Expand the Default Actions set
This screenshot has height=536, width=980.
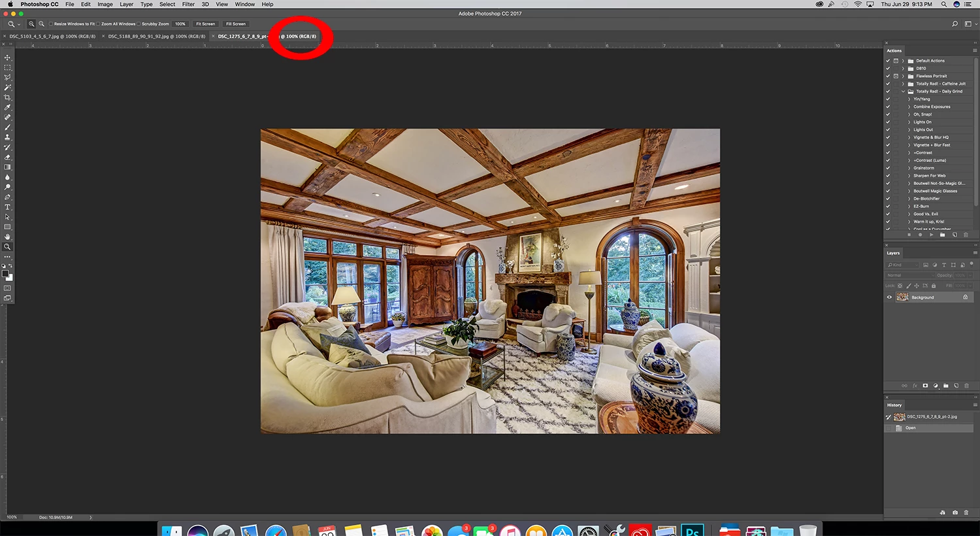[x=904, y=61]
